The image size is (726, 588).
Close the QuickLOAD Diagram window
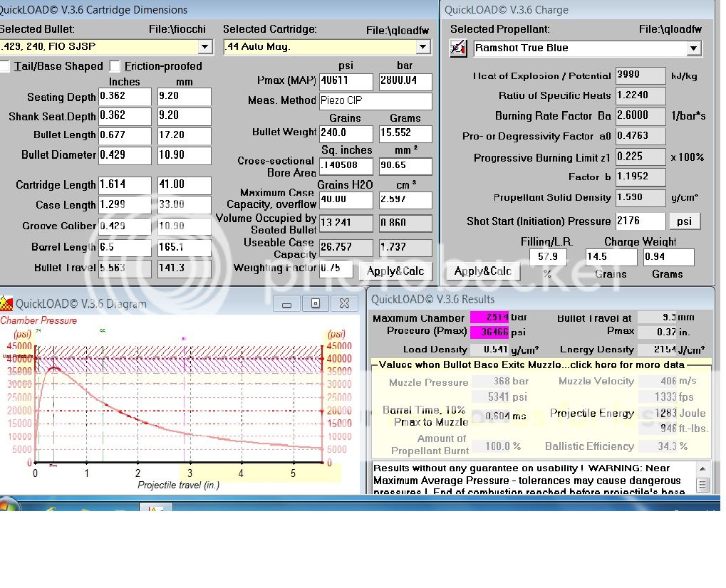coord(344,304)
